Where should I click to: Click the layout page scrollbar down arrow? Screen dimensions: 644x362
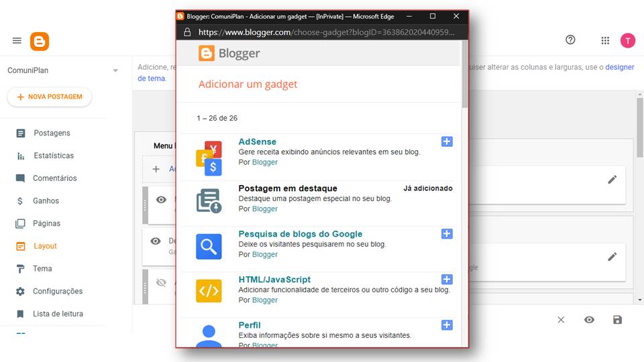pos(640,300)
